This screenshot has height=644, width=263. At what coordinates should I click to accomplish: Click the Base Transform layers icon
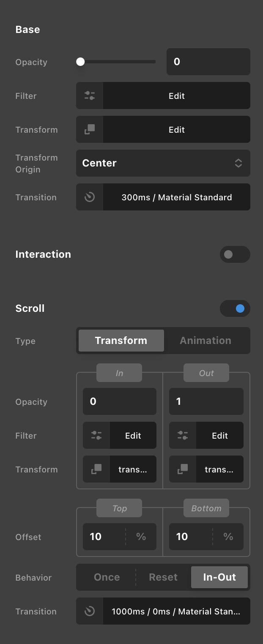(x=90, y=129)
